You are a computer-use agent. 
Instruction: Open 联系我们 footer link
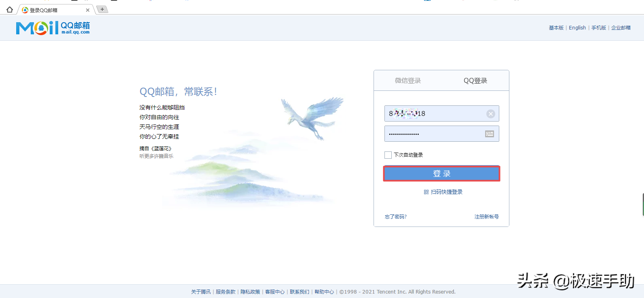tap(299, 292)
